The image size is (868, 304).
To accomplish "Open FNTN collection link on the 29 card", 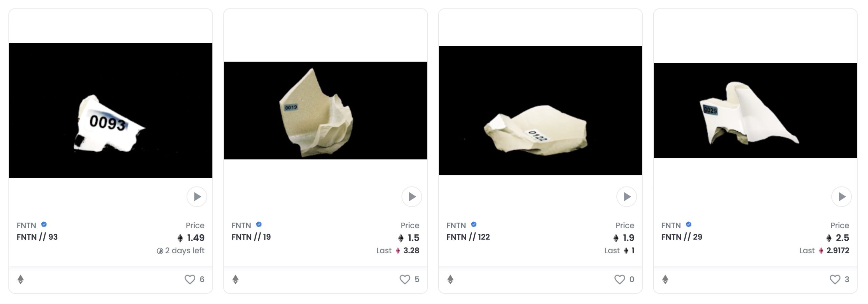I will [671, 225].
